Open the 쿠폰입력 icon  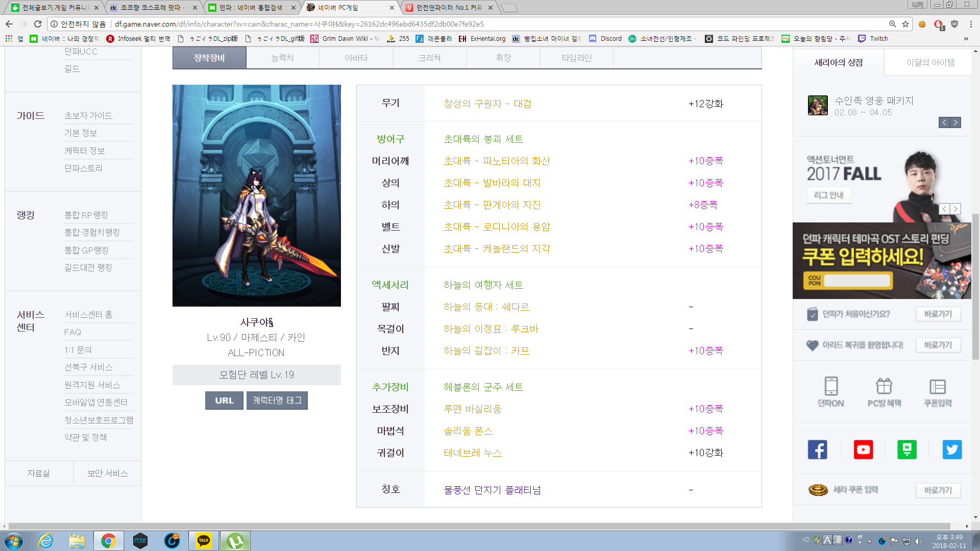(x=938, y=392)
